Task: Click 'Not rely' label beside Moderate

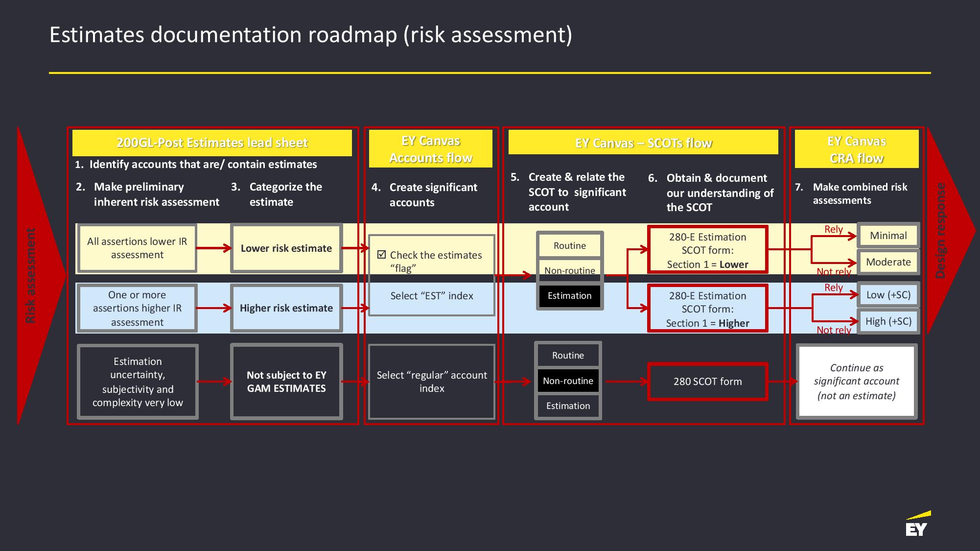Action: (x=834, y=271)
